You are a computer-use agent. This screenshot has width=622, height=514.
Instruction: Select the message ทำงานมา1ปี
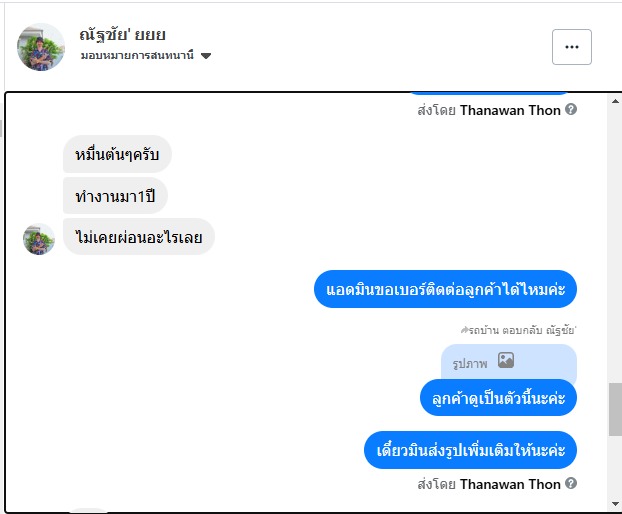(115, 196)
